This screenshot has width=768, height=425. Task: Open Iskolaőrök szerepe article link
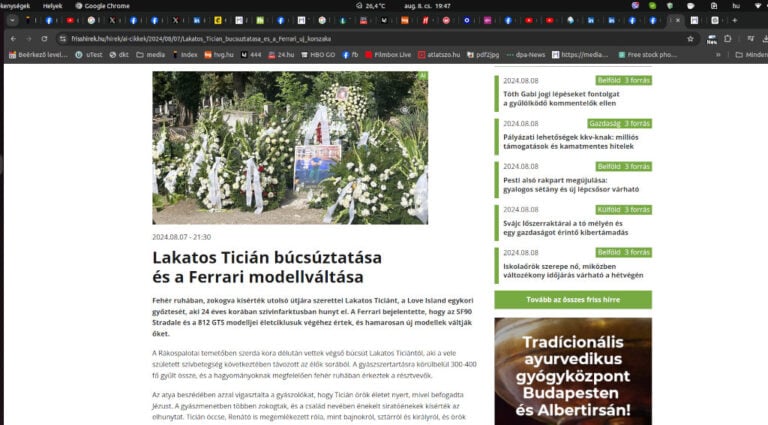(573, 271)
